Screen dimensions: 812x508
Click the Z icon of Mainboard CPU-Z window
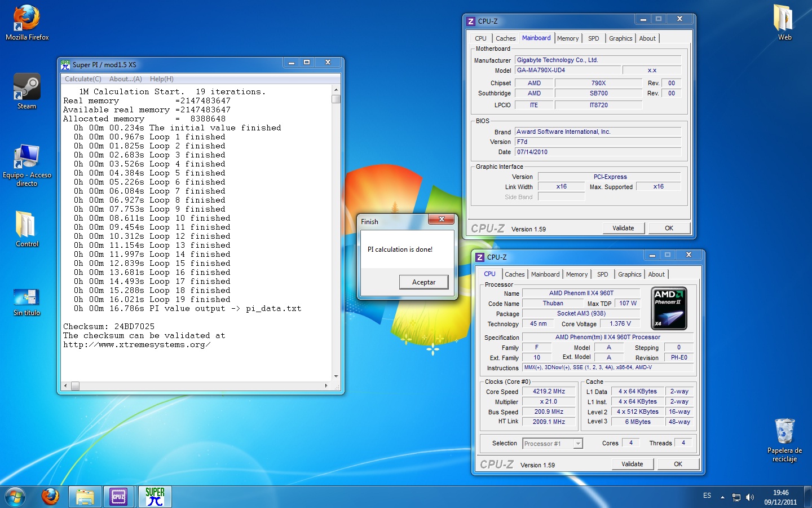pyautogui.click(x=471, y=21)
